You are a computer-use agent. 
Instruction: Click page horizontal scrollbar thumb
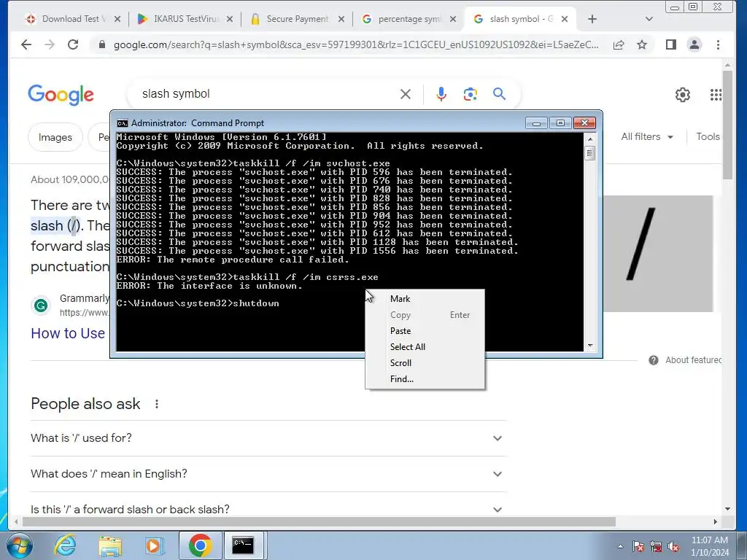pos(320,522)
